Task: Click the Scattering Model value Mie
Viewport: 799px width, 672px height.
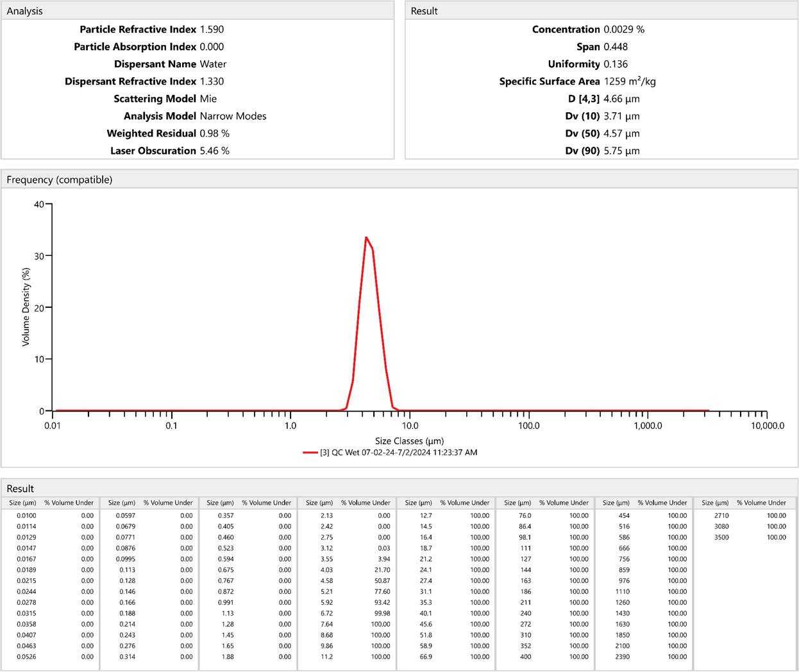Action: (208, 99)
